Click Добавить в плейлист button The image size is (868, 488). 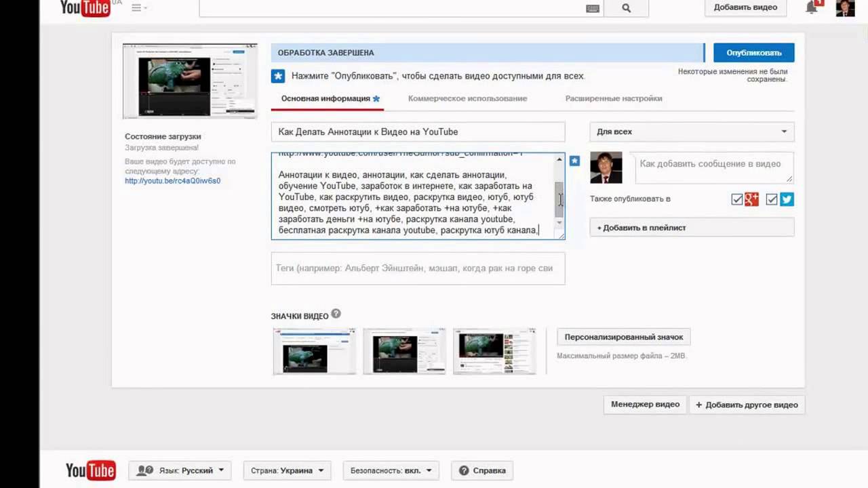coord(692,228)
